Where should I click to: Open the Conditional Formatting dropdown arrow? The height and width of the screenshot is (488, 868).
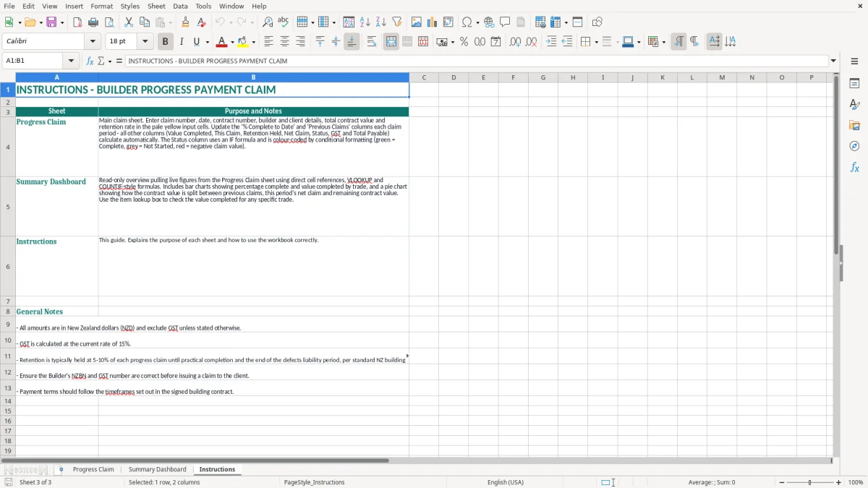coord(663,42)
